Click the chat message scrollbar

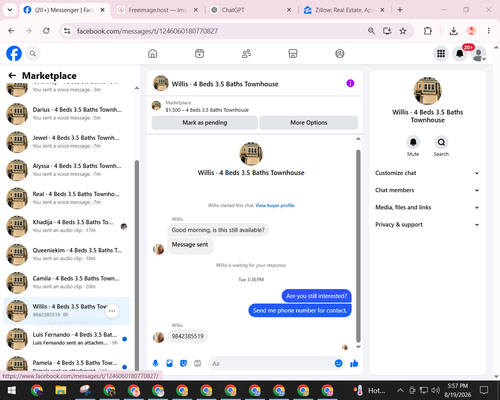pyautogui.click(x=358, y=246)
